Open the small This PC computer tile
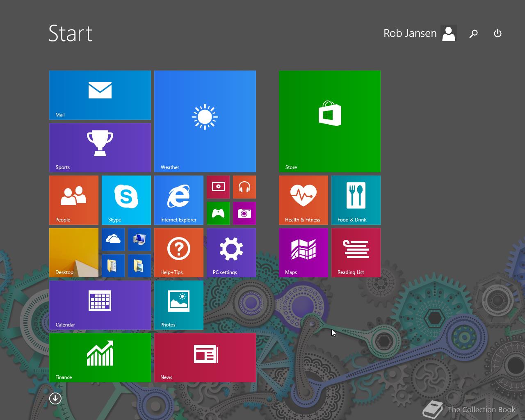Viewport: 525px width, 420px height. click(x=139, y=240)
